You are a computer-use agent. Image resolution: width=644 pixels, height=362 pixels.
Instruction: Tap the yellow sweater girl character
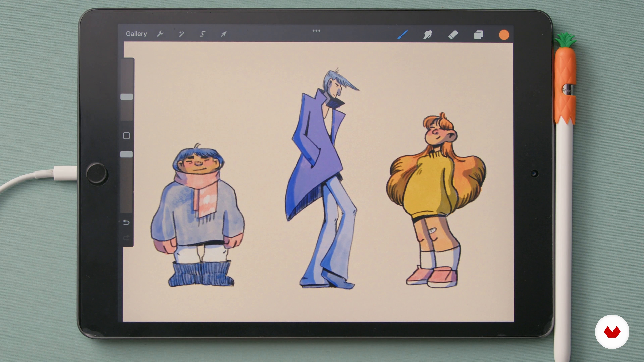click(x=436, y=200)
